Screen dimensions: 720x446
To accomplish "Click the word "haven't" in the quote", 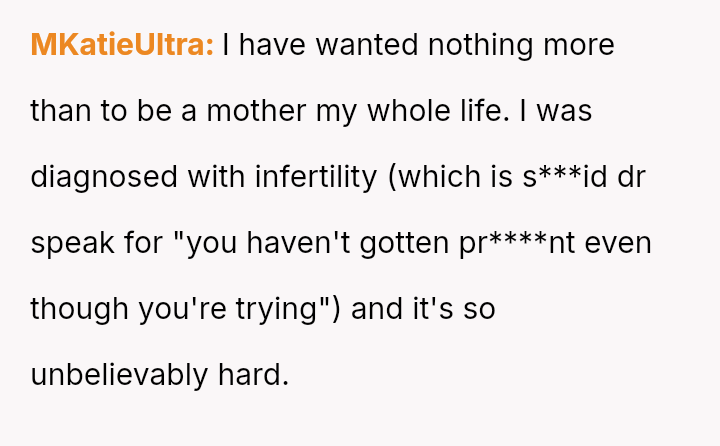I will click(x=299, y=243).
